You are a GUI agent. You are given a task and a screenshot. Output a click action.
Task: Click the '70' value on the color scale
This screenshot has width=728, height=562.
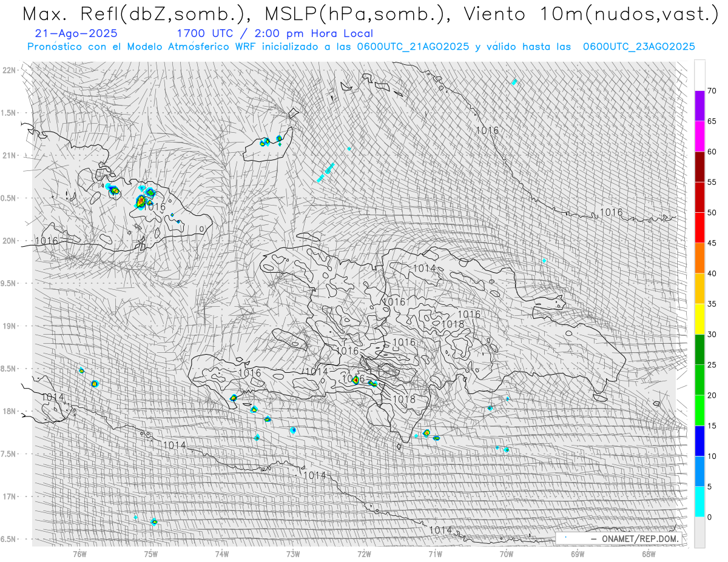pyautogui.click(x=712, y=91)
